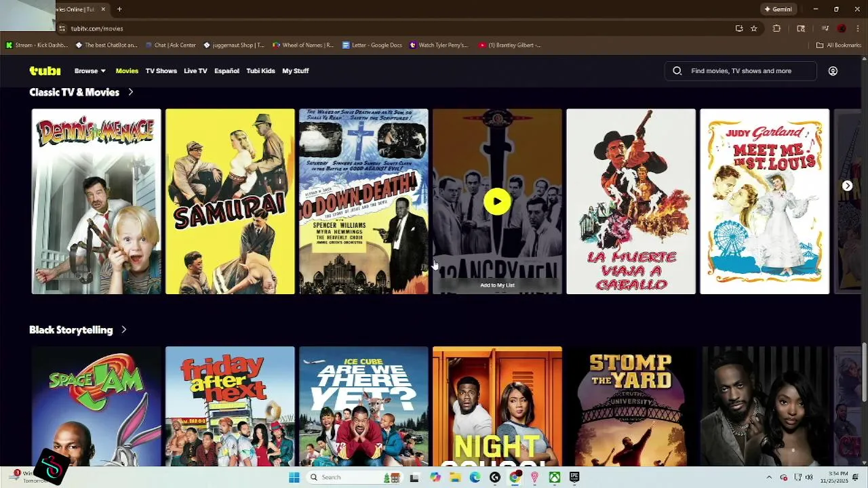Open the Classic TV & Movies heading
The width and height of the screenshot is (868, 488).
[74, 92]
